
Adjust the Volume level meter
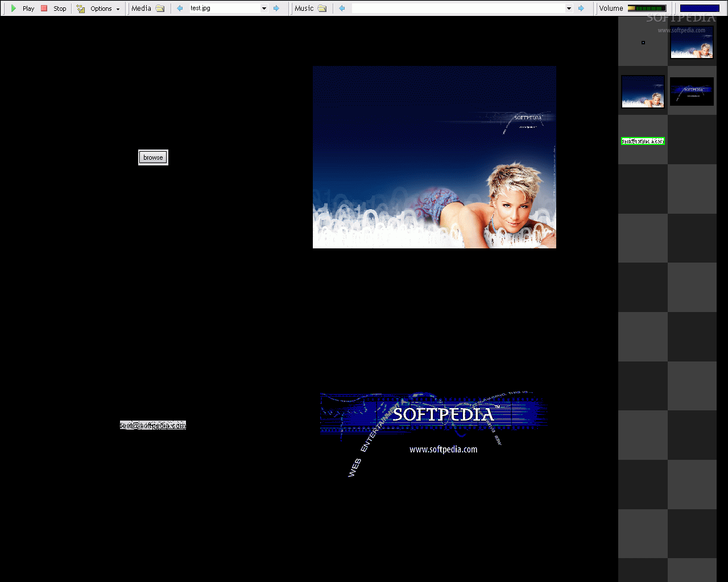pyautogui.click(x=647, y=9)
